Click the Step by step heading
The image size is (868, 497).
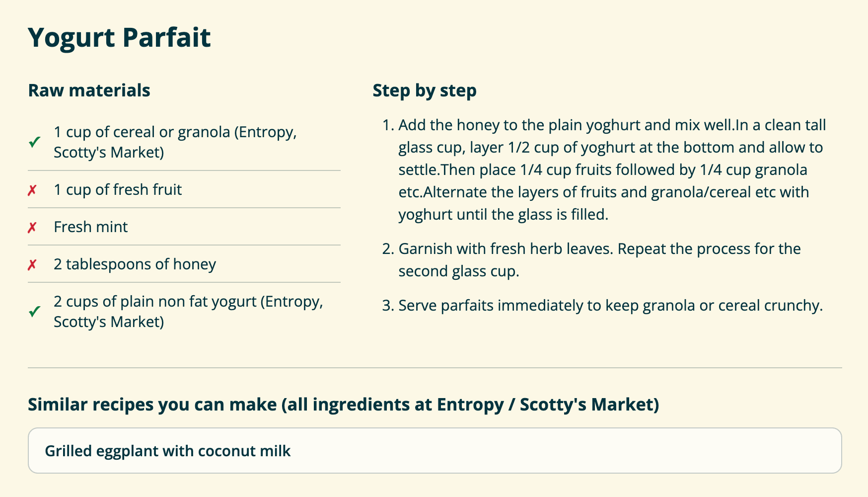(424, 90)
